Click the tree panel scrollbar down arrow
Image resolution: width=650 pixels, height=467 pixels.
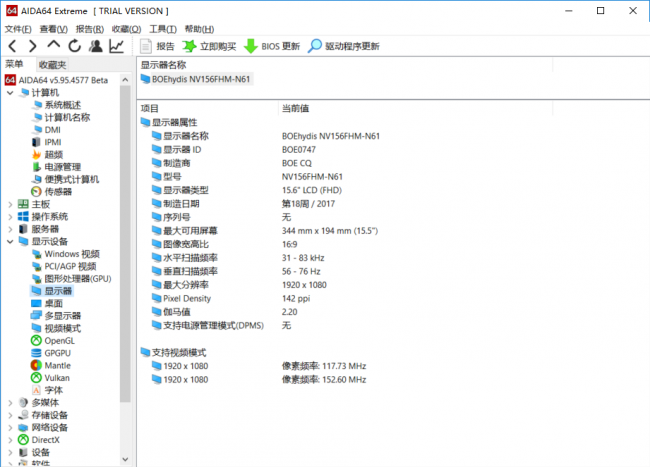tap(126, 460)
